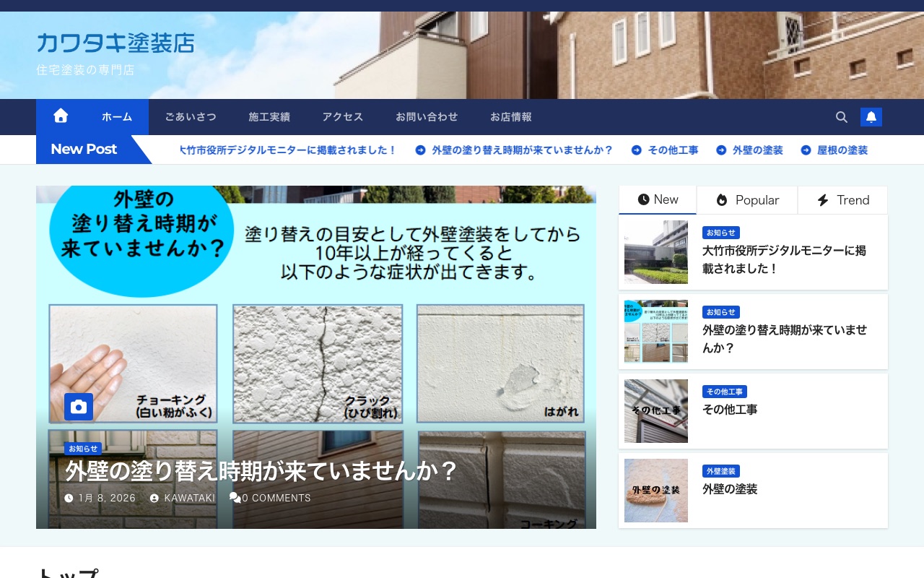Open sidebar post 外壁の塗り替え時期が来ていませんか？
Viewport: 924px width, 578px height.
785,339
